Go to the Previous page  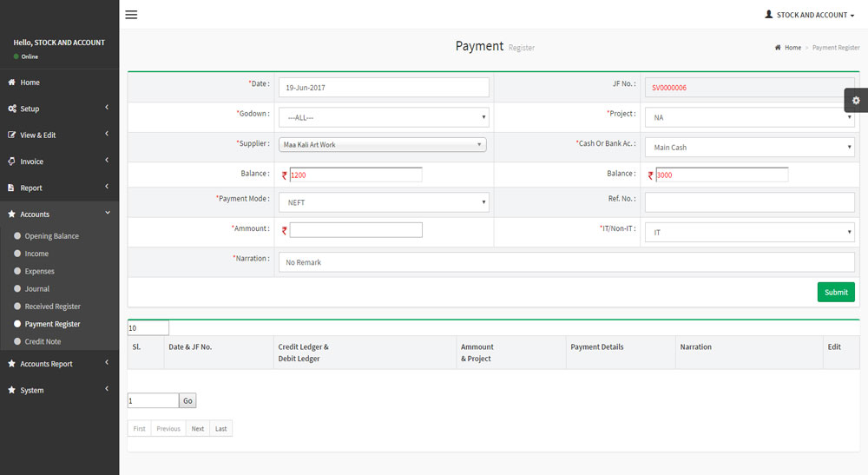coord(168,428)
